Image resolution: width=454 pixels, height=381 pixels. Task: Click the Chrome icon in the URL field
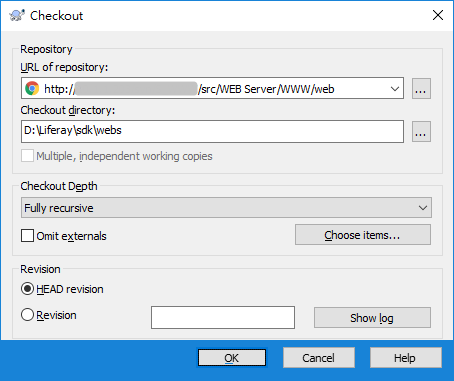pyautogui.click(x=32, y=88)
